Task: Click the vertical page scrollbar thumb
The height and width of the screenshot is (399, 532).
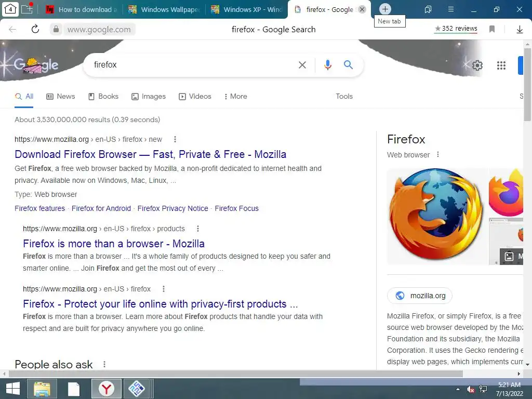Action: (527, 85)
